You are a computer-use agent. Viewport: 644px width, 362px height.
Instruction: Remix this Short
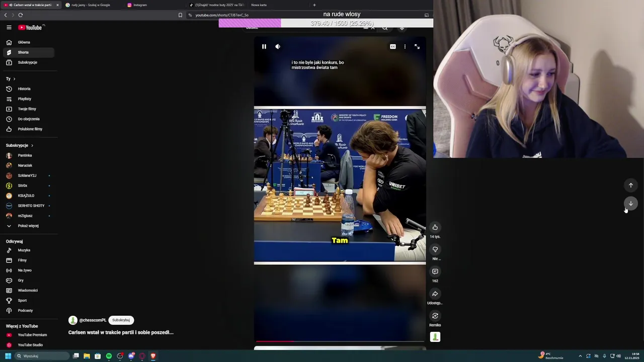(435, 316)
